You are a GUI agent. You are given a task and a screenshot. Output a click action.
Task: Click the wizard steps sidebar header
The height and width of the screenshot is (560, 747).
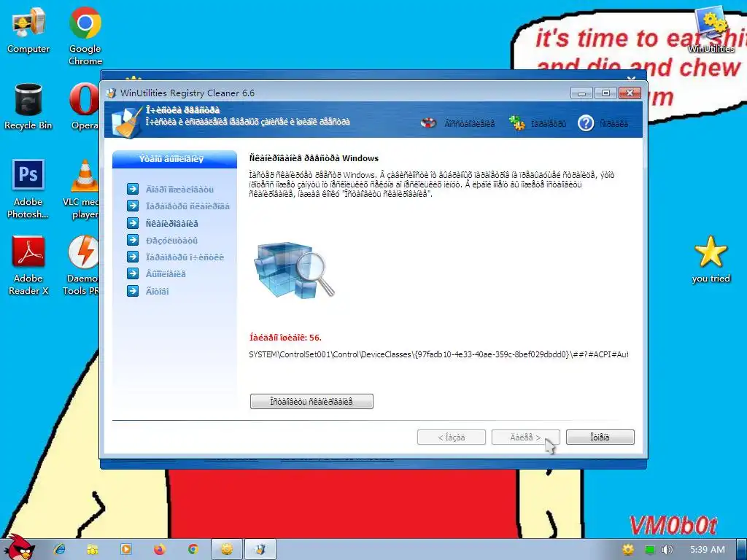click(174, 159)
